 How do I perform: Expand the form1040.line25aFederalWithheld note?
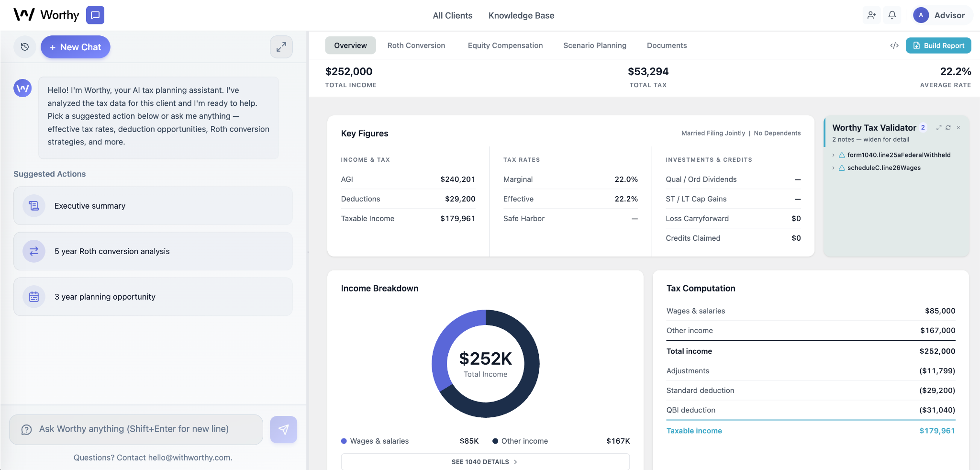(834, 155)
